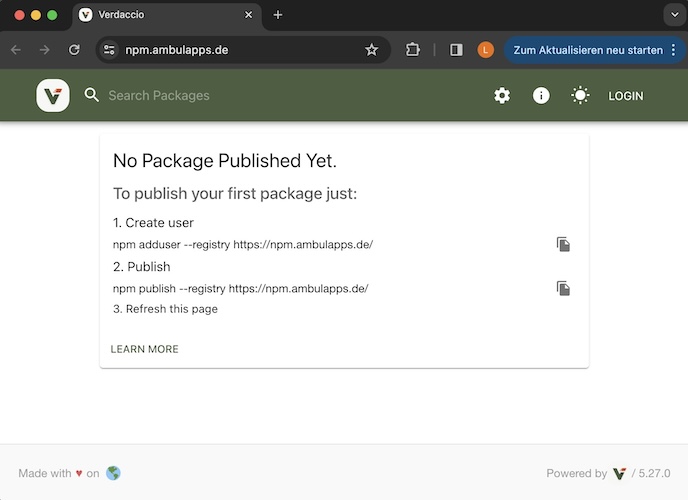Click the search magnifier icon
This screenshot has width=688, height=500.
coord(92,95)
